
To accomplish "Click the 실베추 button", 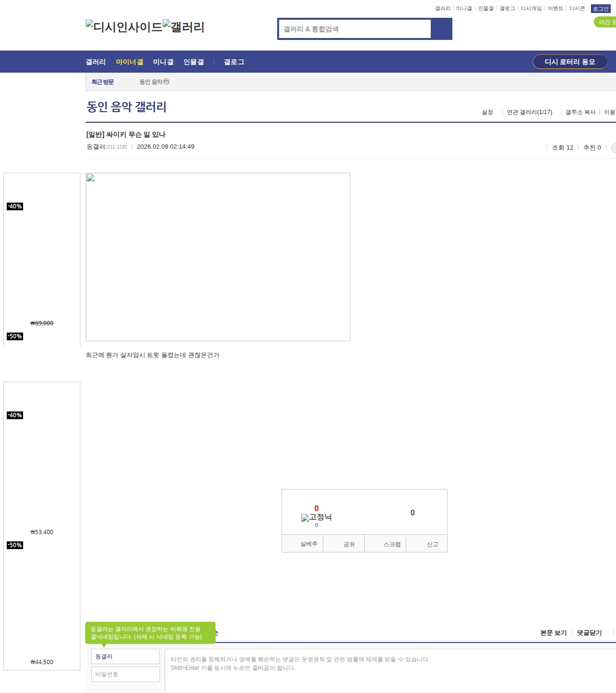I will (x=303, y=544).
